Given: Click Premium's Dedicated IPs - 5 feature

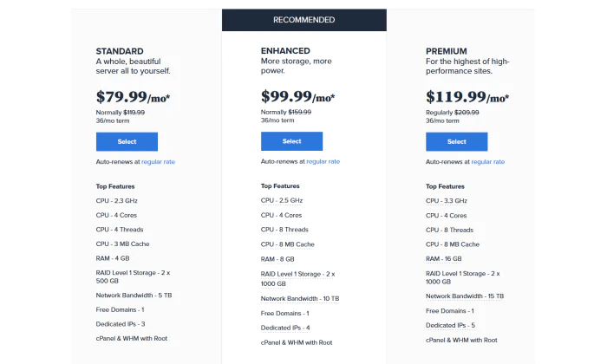Looking at the screenshot, I should click(450, 325).
